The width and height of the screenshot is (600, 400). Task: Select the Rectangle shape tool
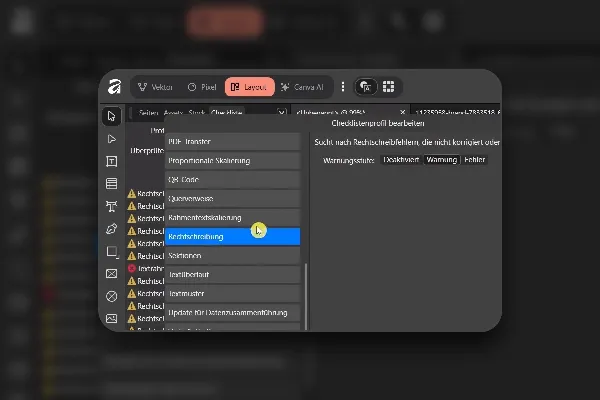click(x=112, y=251)
